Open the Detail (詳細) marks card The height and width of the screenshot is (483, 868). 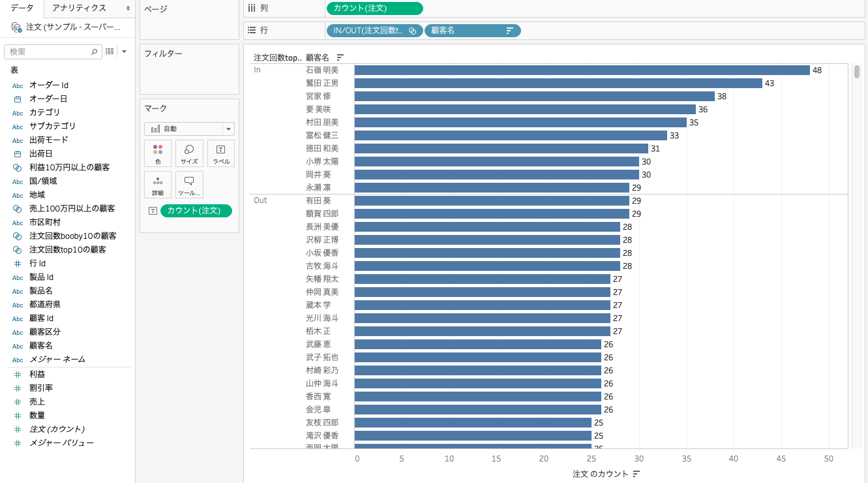(x=158, y=185)
